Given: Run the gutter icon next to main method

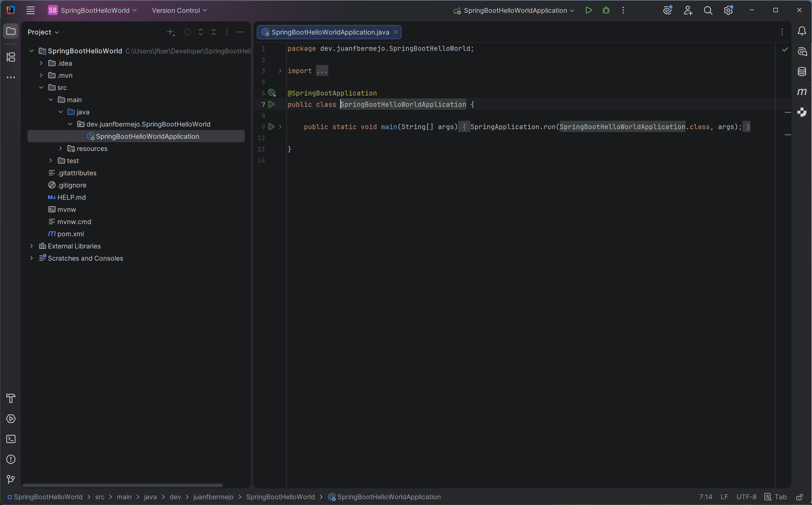Looking at the screenshot, I should [271, 127].
